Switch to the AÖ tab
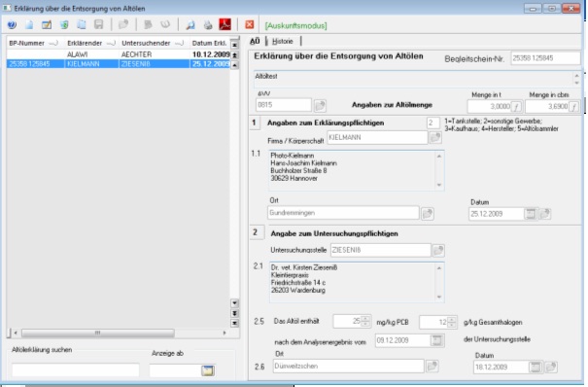 click(x=255, y=41)
